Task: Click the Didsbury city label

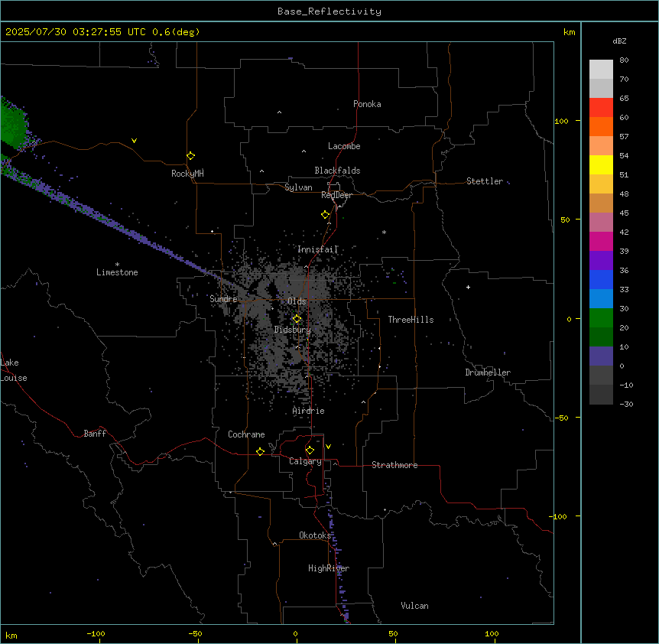Action: pyautogui.click(x=293, y=330)
